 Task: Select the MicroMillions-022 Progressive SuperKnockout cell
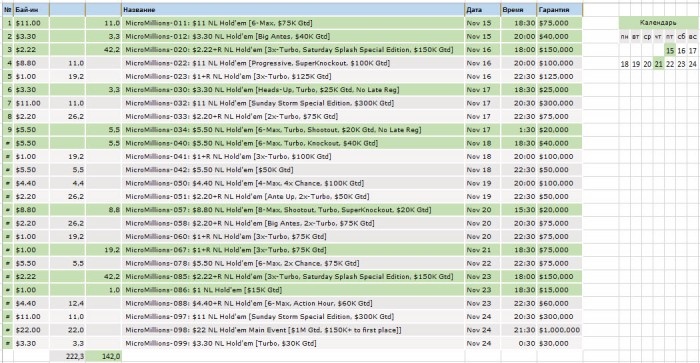[293, 63]
